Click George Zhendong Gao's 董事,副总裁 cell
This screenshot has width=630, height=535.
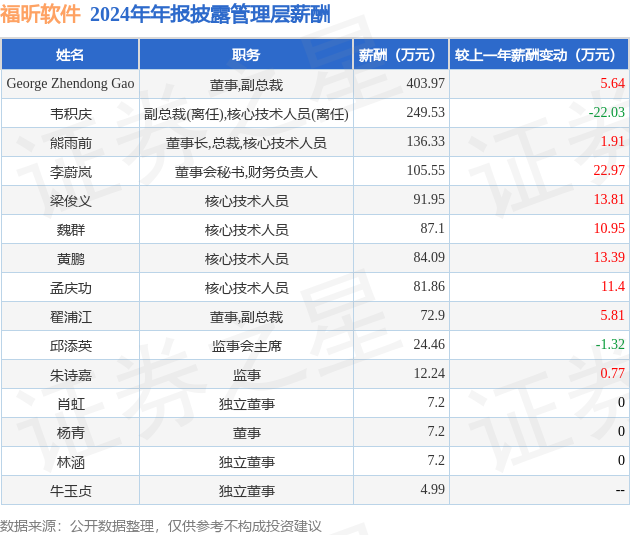(246, 85)
